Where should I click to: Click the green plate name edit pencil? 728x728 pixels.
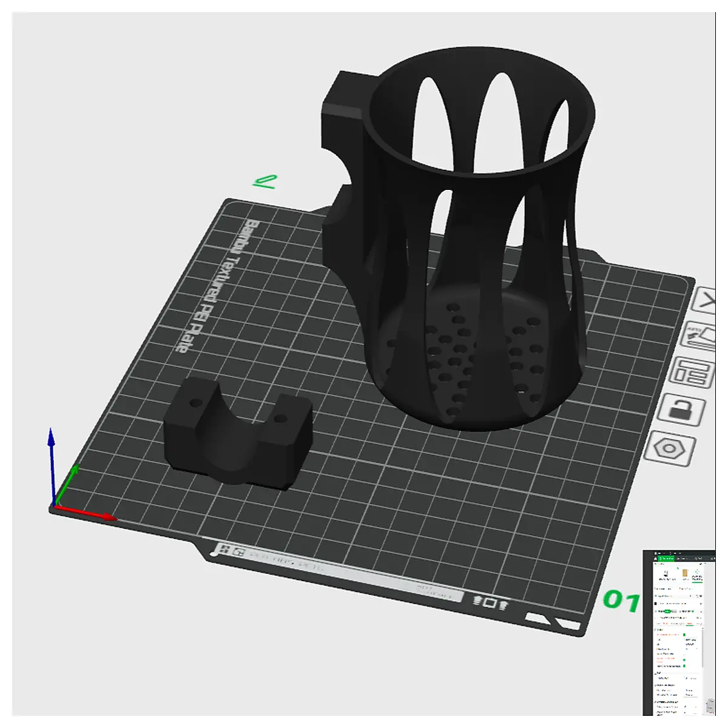coord(266,181)
